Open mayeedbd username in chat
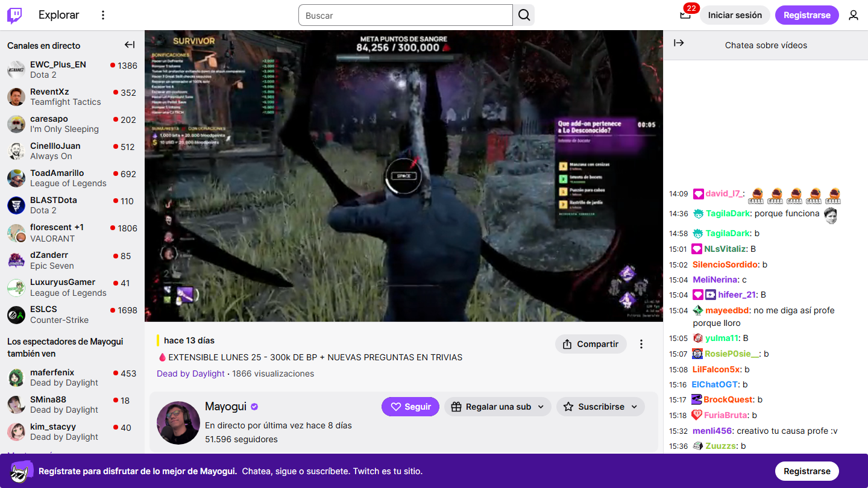Image resolution: width=868 pixels, height=488 pixels. tap(728, 310)
